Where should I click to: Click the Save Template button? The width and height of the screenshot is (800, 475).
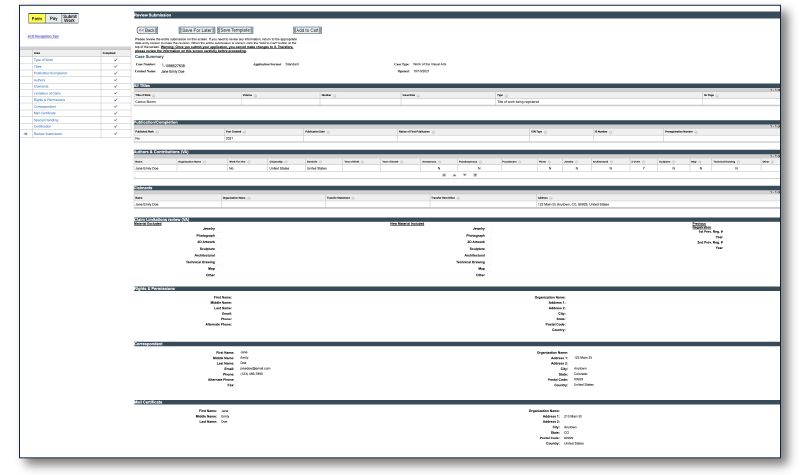[237, 31]
